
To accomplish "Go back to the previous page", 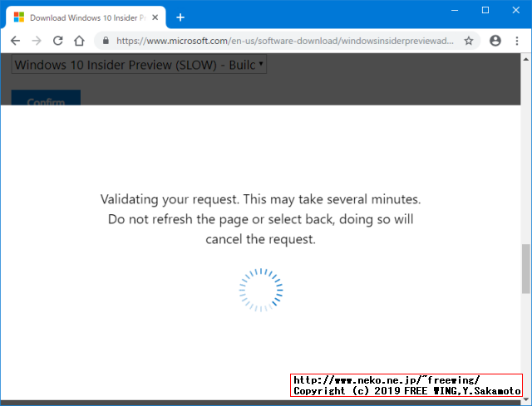I will 15,41.
